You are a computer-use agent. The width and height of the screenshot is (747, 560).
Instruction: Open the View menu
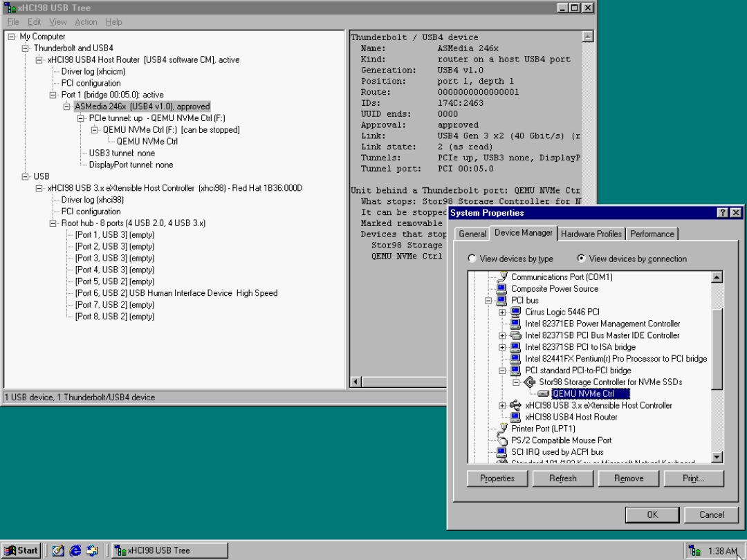58,22
